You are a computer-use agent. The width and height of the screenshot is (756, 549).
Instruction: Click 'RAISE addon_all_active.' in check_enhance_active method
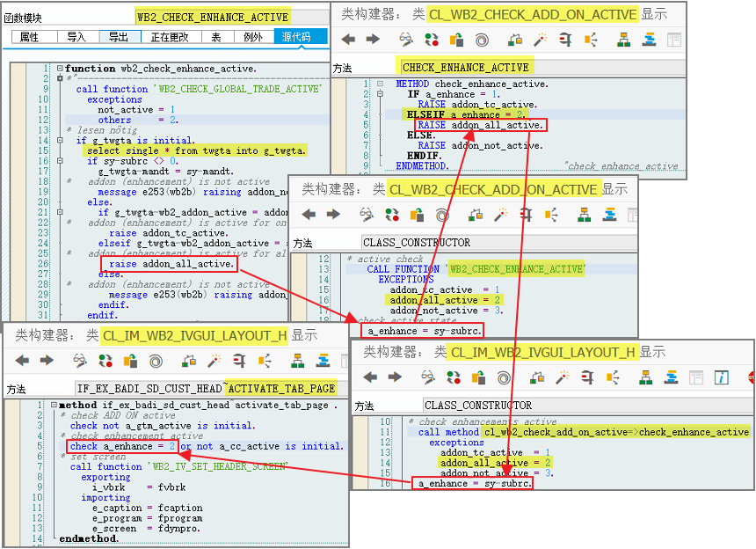(481, 125)
